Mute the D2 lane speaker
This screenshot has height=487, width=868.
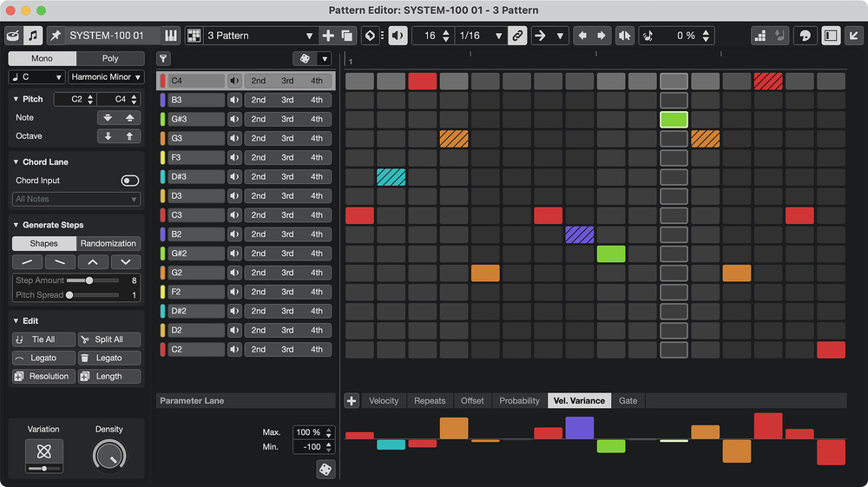click(234, 331)
